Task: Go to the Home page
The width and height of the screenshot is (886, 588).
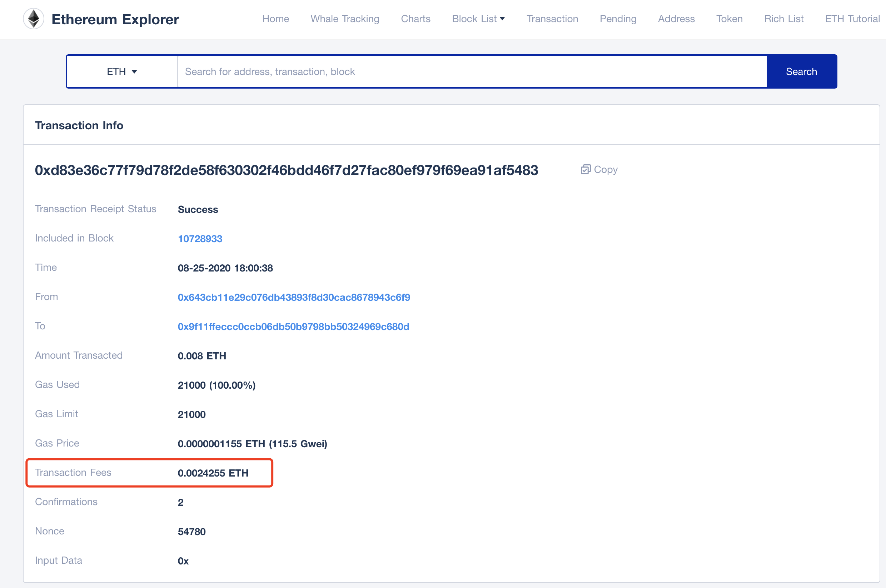Action: 275,19
